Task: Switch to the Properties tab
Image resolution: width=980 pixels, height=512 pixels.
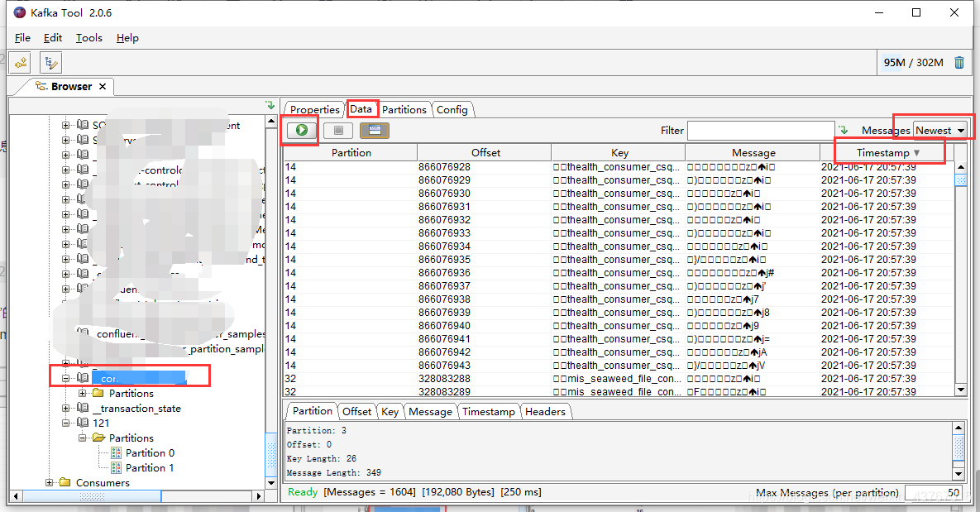Action: coord(314,109)
